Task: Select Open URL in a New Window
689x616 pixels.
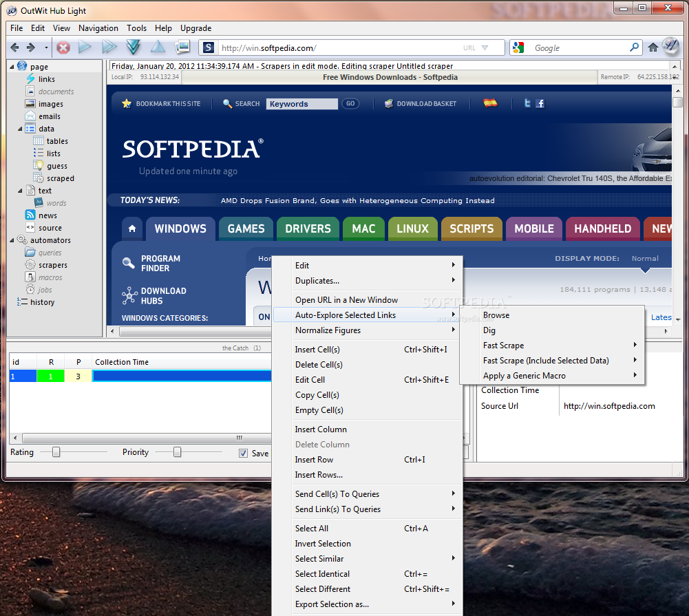Action: click(368, 299)
